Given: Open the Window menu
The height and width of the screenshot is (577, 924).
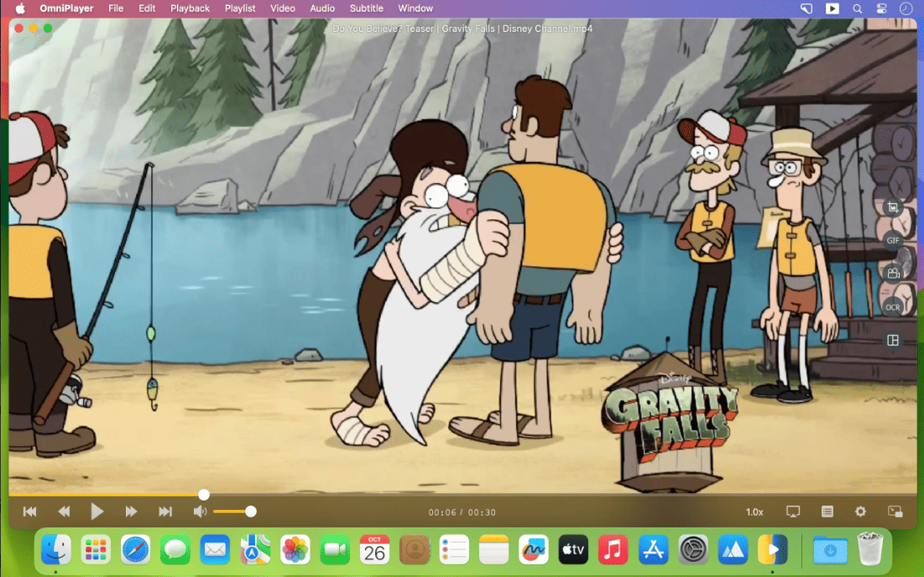Looking at the screenshot, I should pyautogui.click(x=415, y=8).
